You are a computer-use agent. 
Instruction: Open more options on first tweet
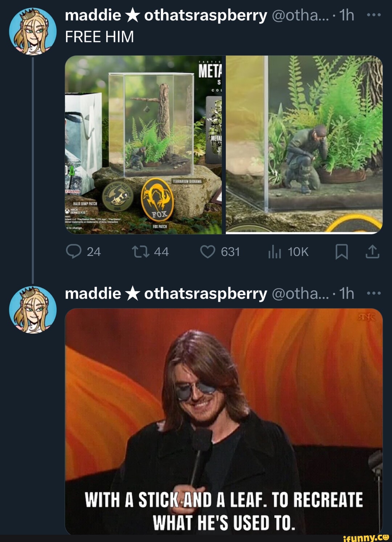coord(374,15)
